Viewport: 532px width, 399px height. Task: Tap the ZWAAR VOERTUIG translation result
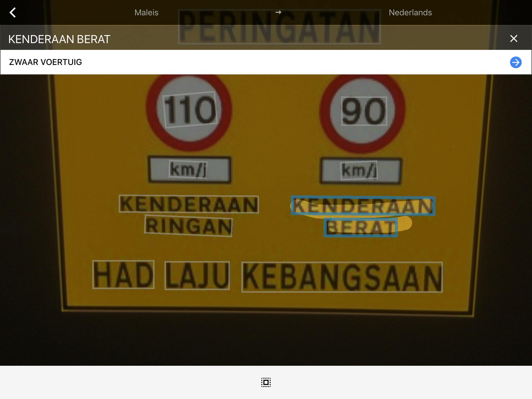click(45, 62)
